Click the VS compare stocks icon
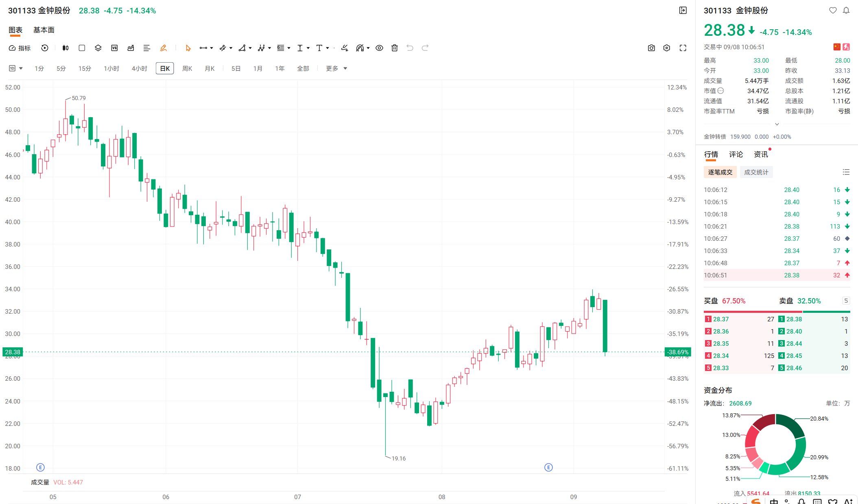 (114, 48)
